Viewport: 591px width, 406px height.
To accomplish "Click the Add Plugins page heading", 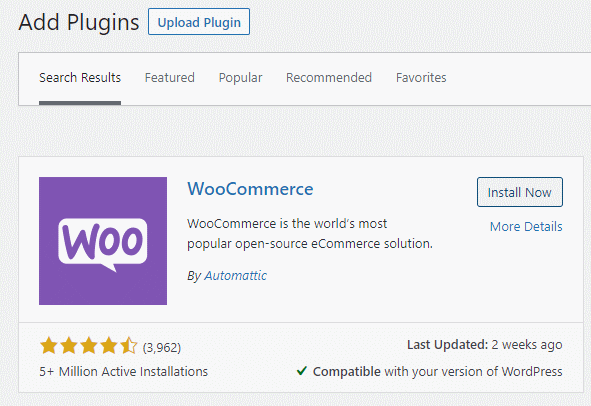I will coord(79,22).
